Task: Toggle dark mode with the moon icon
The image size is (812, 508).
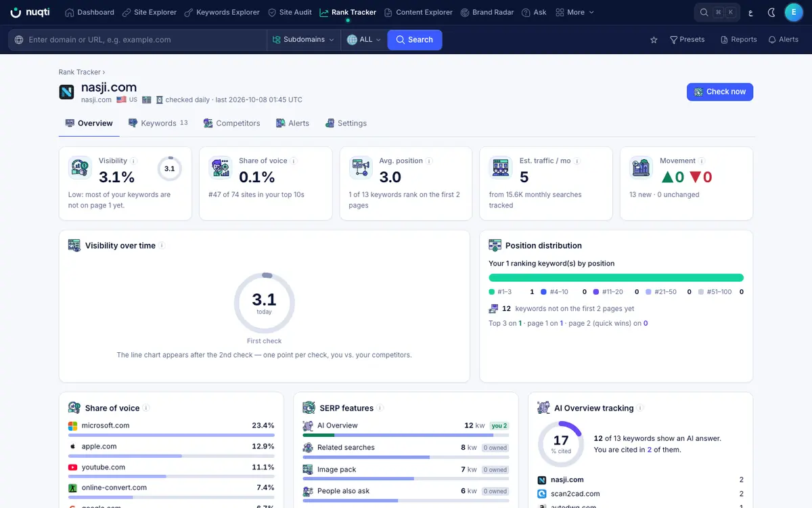Action: (772, 12)
